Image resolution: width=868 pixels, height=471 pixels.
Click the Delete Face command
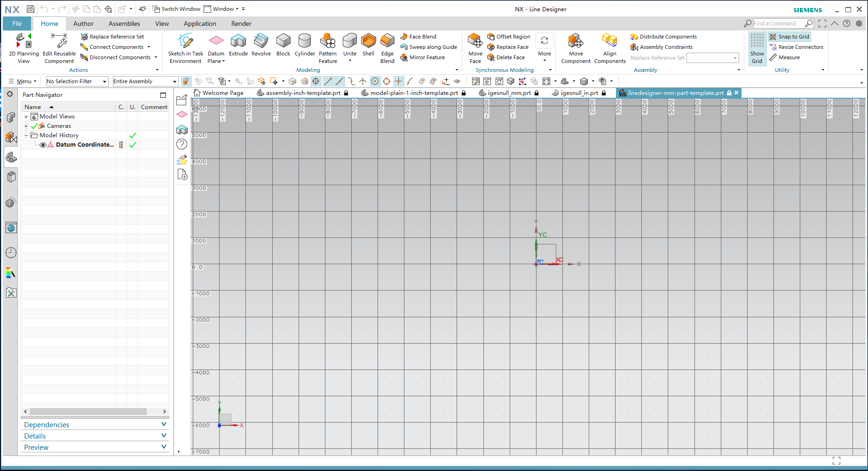click(506, 57)
